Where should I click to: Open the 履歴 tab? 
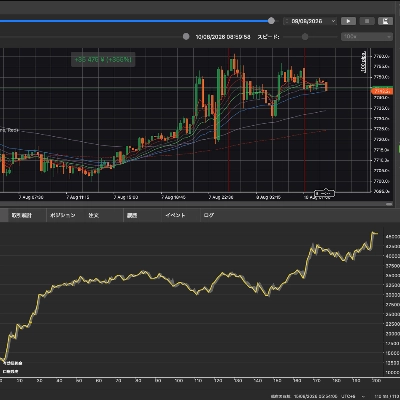(x=132, y=215)
